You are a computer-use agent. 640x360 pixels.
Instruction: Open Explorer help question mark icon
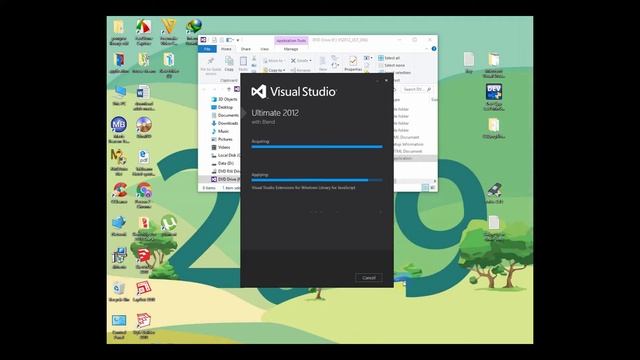pyautogui.click(x=434, y=49)
